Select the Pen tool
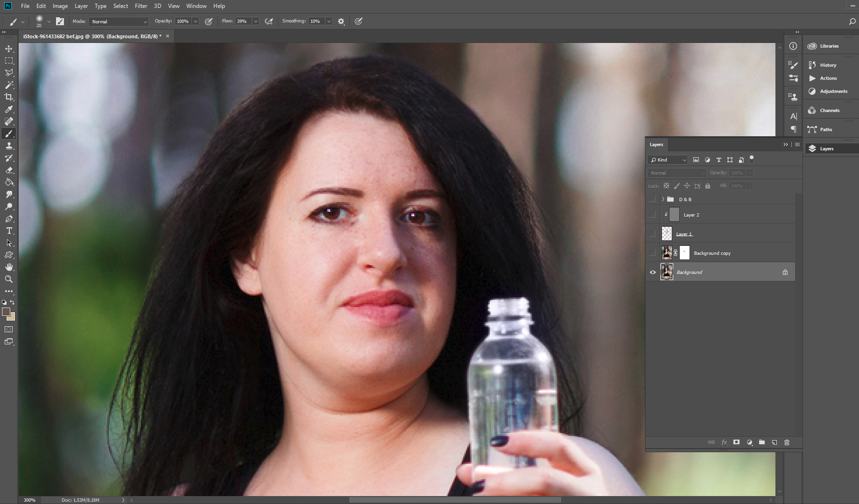The image size is (859, 504). (9, 218)
